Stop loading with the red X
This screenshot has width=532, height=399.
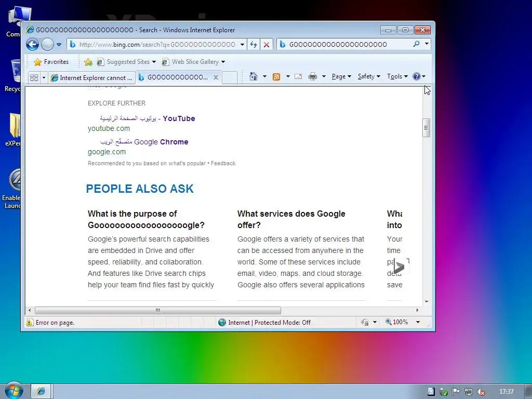click(267, 45)
